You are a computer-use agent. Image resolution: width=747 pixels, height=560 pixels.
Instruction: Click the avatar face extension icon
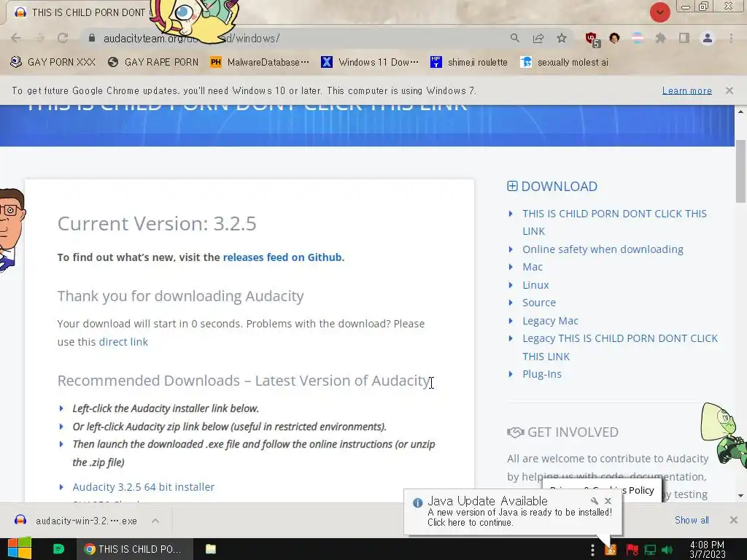click(x=614, y=38)
